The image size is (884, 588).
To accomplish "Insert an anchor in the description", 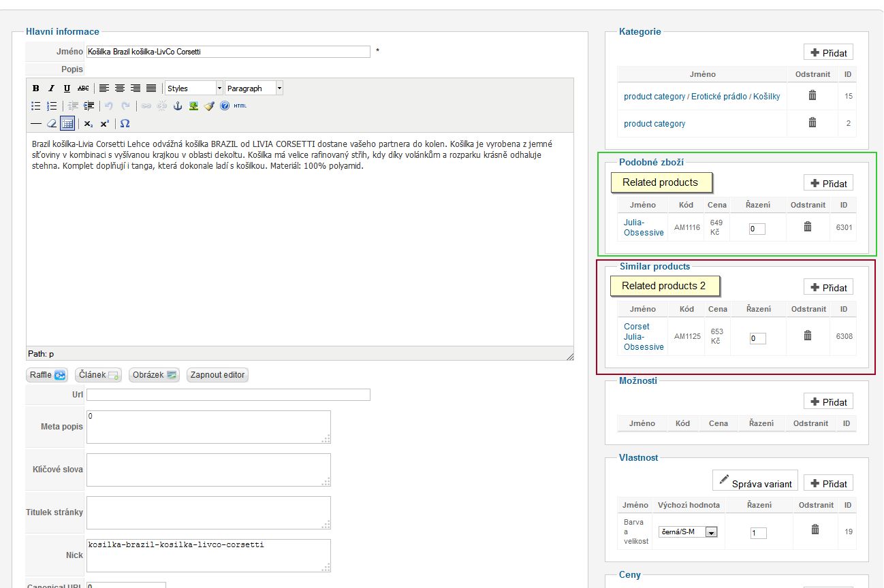I will click(178, 106).
